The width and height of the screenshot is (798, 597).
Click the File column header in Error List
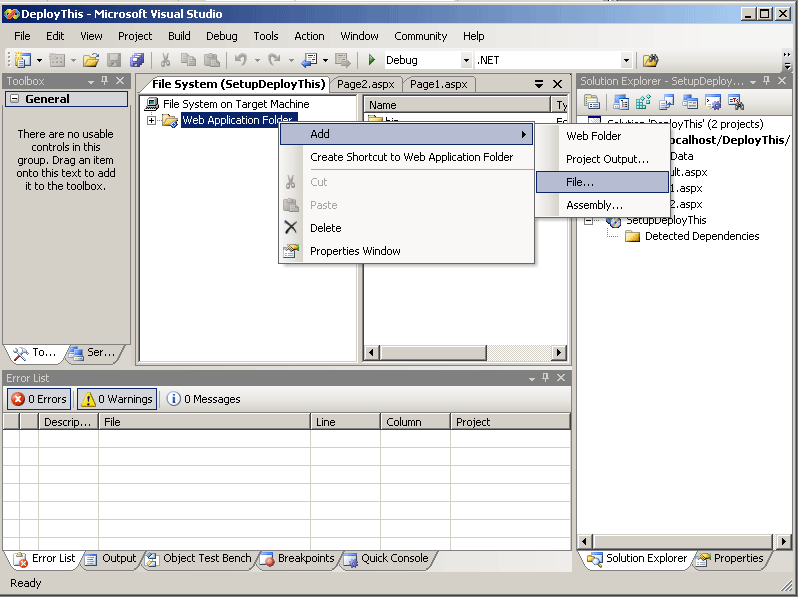pos(204,422)
